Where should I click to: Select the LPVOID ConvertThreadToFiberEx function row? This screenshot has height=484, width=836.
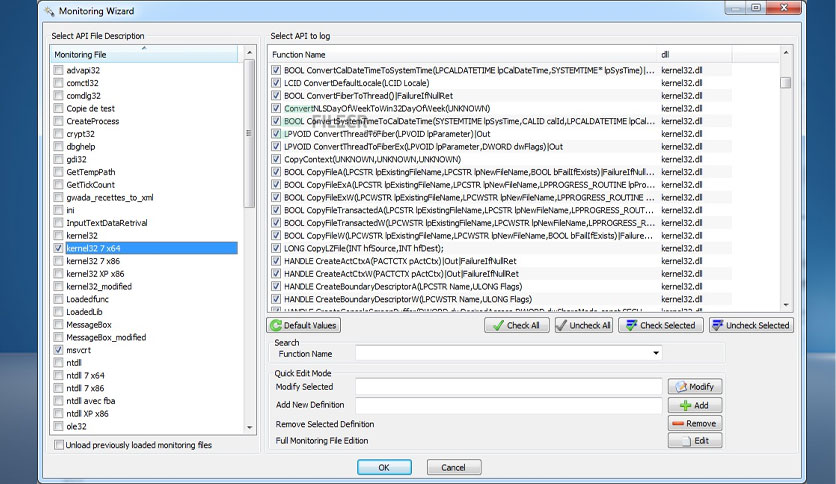[x=500, y=146]
